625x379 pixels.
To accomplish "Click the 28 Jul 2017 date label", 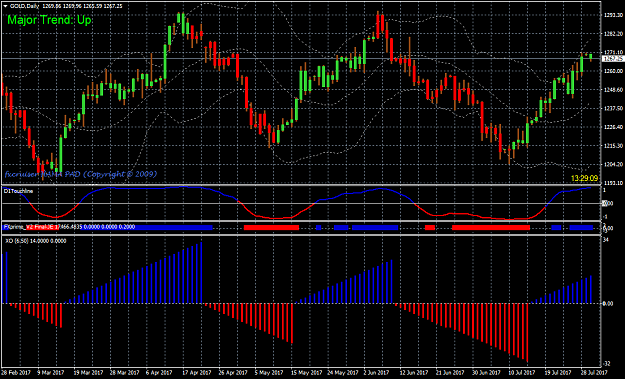I will [594, 373].
